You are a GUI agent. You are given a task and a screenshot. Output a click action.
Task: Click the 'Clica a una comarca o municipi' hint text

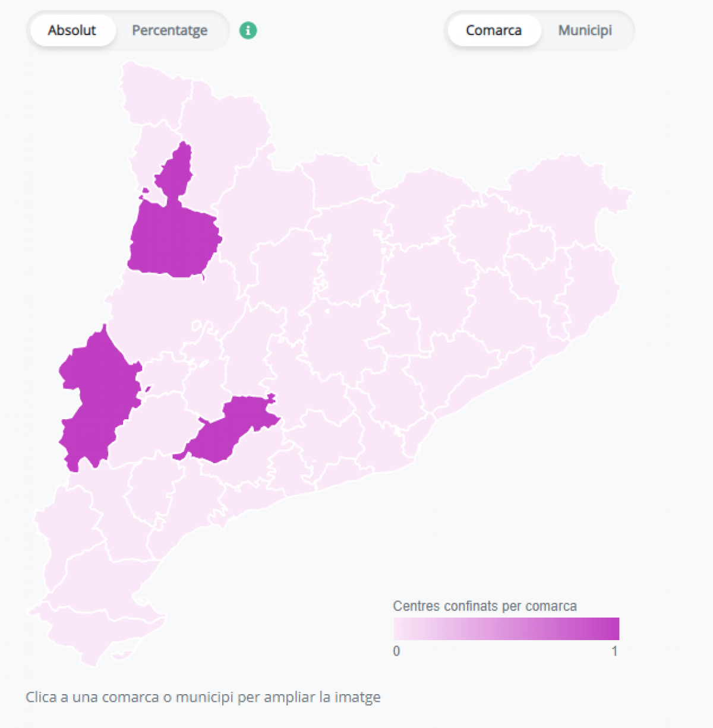point(203,697)
